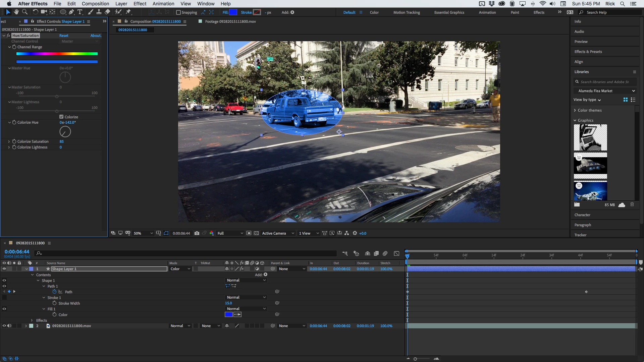Hide the 09282015111800.mov layer video
Viewport: 644px width, 362px height.
pyautogui.click(x=4, y=326)
